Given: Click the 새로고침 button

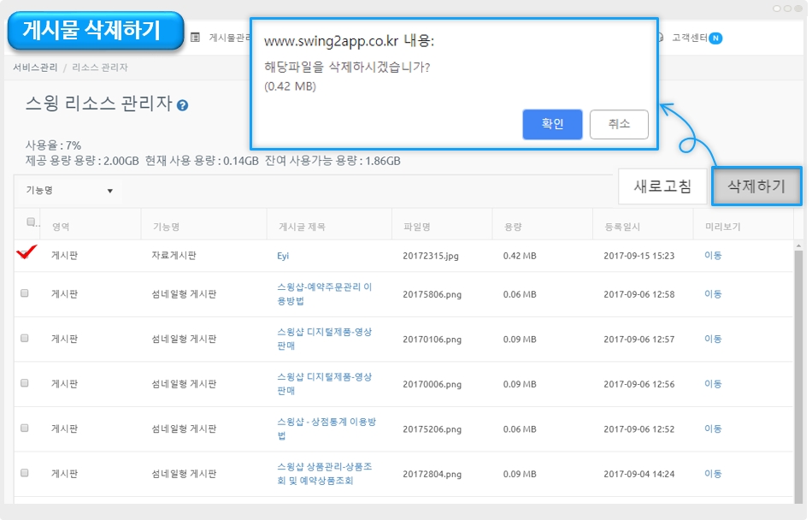Looking at the screenshot, I should (662, 186).
